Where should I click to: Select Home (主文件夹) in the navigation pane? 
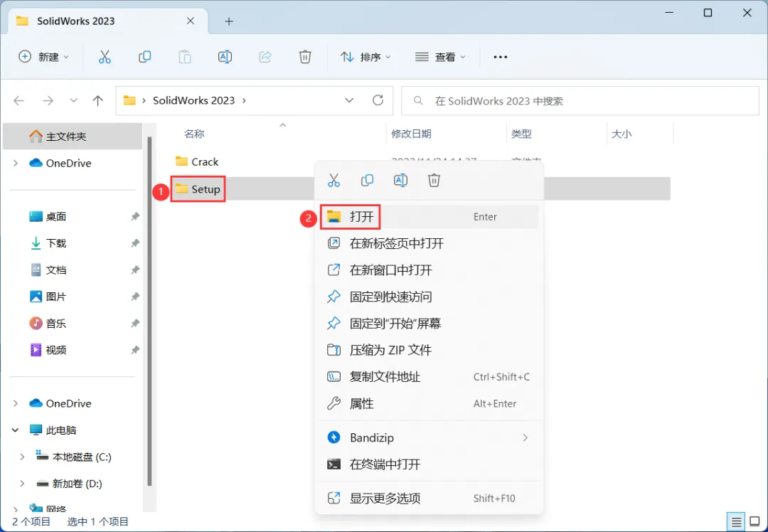point(73,136)
